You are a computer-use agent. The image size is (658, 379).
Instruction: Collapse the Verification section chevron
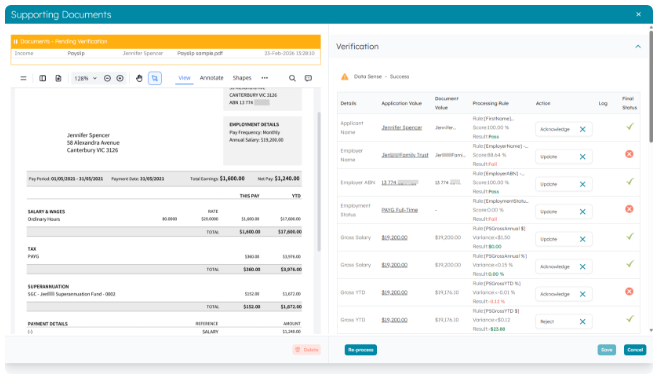tap(638, 47)
